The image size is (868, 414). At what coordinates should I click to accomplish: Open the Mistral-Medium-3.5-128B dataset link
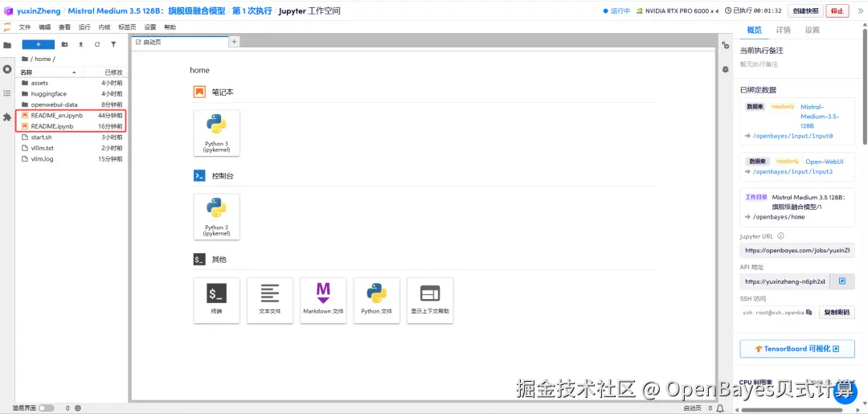pyautogui.click(x=821, y=117)
